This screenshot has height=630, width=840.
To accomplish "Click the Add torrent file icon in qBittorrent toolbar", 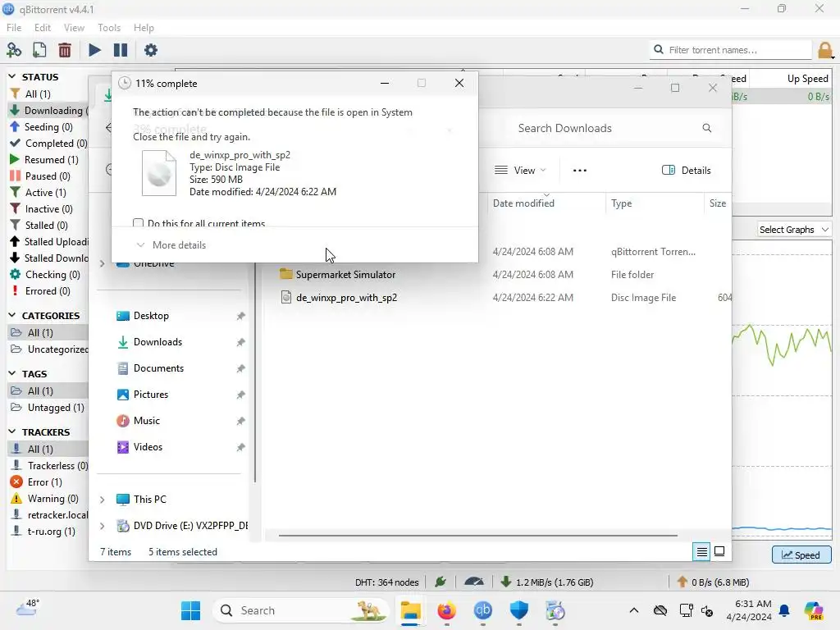I will coord(39,50).
